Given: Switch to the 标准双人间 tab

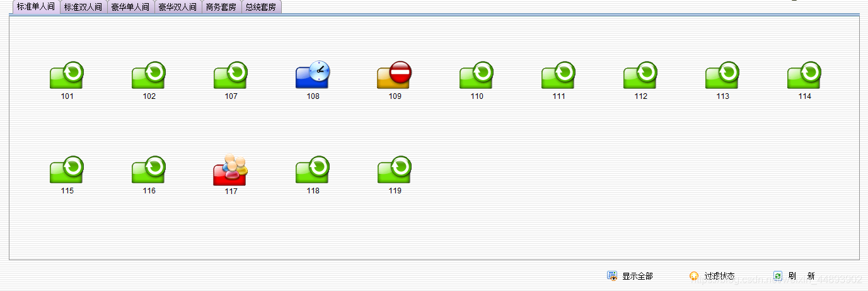Looking at the screenshot, I should tap(83, 8).
